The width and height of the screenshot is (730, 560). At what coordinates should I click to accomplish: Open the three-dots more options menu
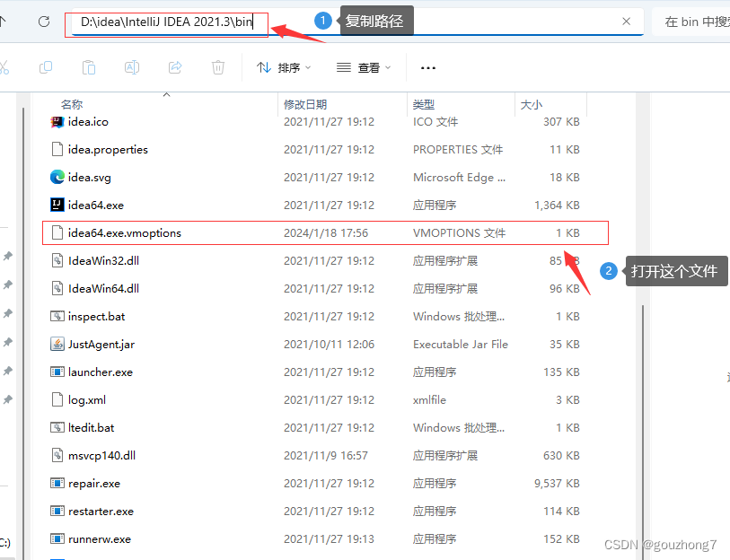coord(427,68)
